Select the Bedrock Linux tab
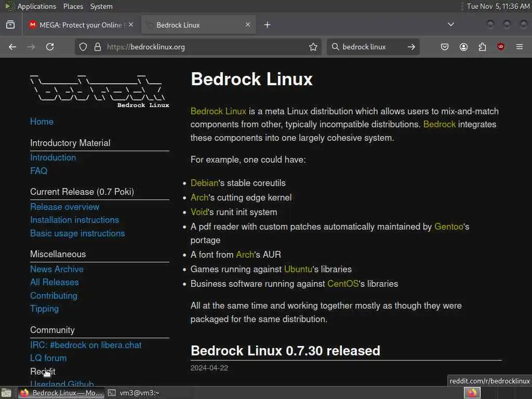 [x=198, y=25]
